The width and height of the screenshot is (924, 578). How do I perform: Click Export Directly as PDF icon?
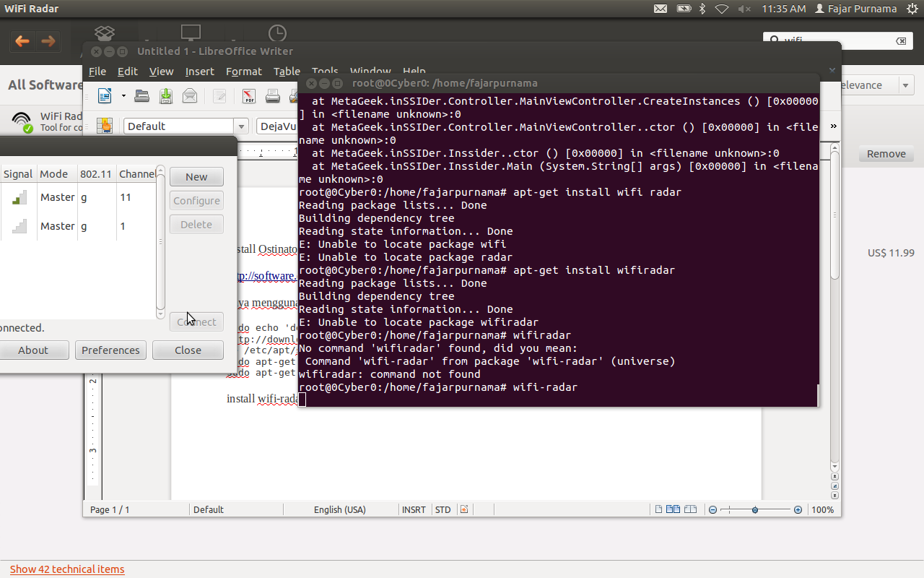[x=249, y=95]
